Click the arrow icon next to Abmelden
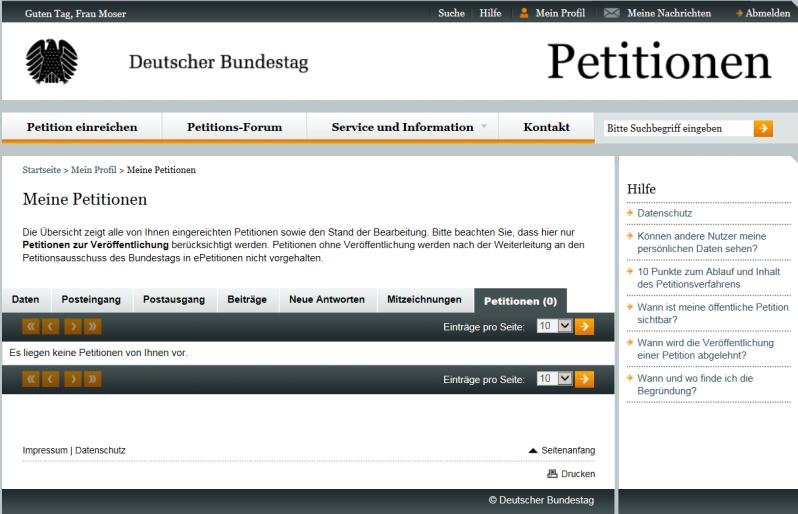798x514 pixels. click(x=739, y=13)
